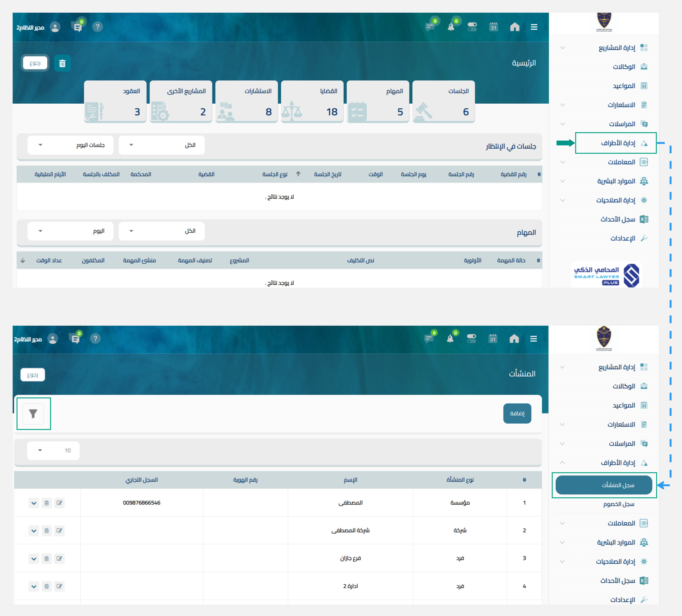Click the question mark help icon at top
This screenshot has width=682, height=616.
pos(97,27)
